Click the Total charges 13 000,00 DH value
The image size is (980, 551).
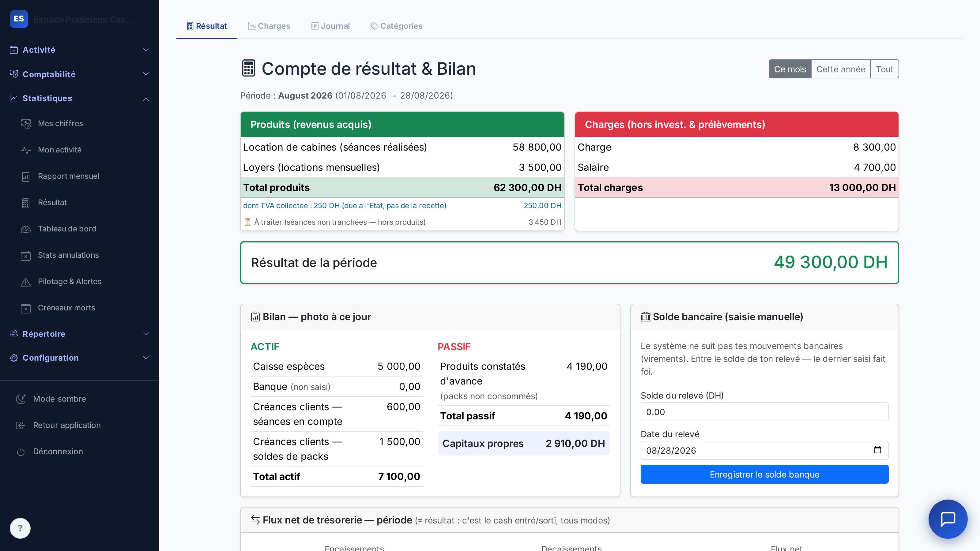[x=862, y=187]
